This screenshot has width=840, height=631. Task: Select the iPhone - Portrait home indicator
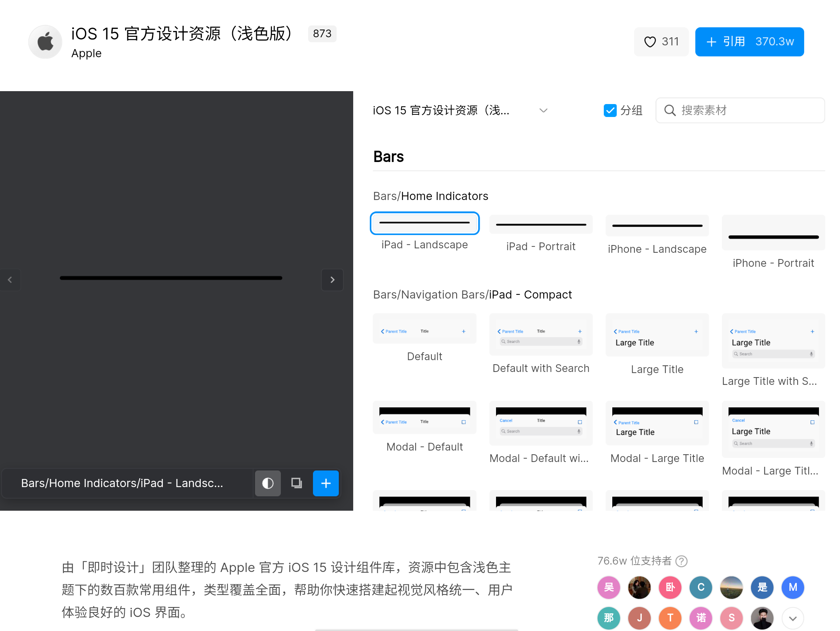tap(773, 233)
